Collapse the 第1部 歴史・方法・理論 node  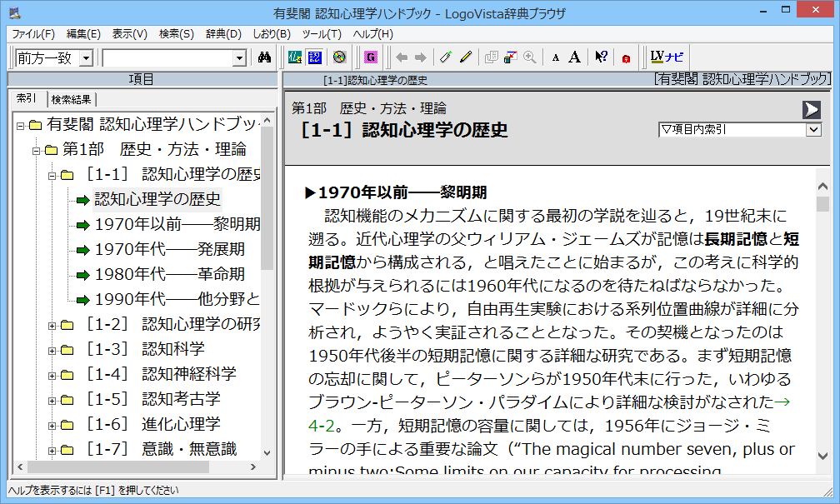pyautogui.click(x=36, y=151)
